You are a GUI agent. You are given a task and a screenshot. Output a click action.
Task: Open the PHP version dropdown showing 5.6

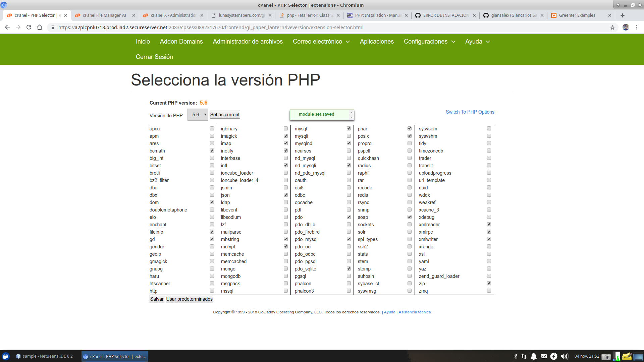click(198, 114)
